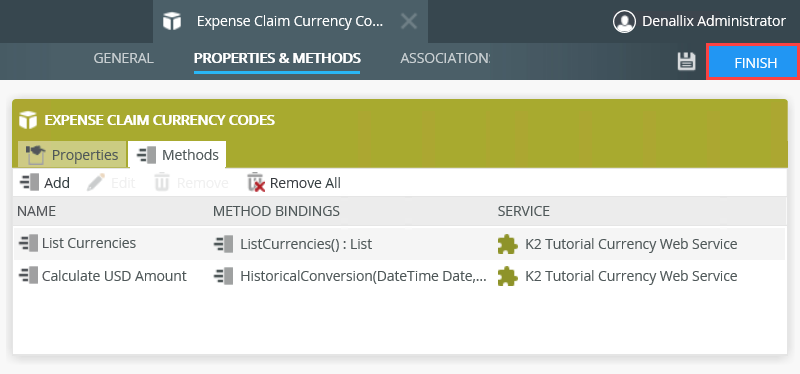
Task: Click the method icon beside List Currencies
Action: point(28,243)
